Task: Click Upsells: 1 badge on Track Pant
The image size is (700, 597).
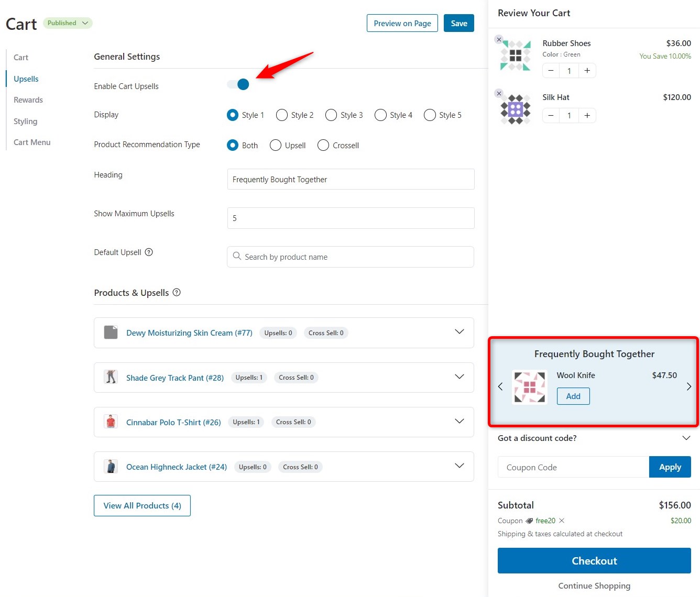Action: (249, 378)
